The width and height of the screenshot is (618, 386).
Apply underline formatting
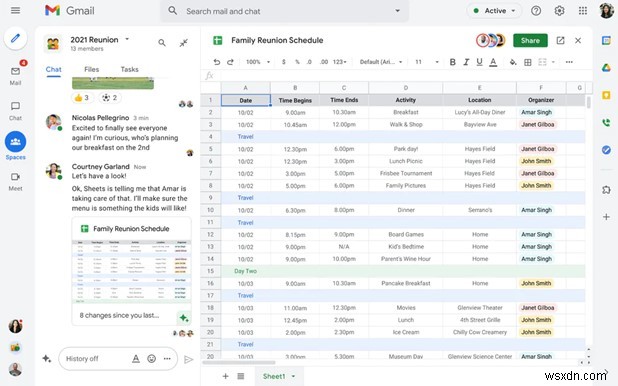tap(479, 62)
